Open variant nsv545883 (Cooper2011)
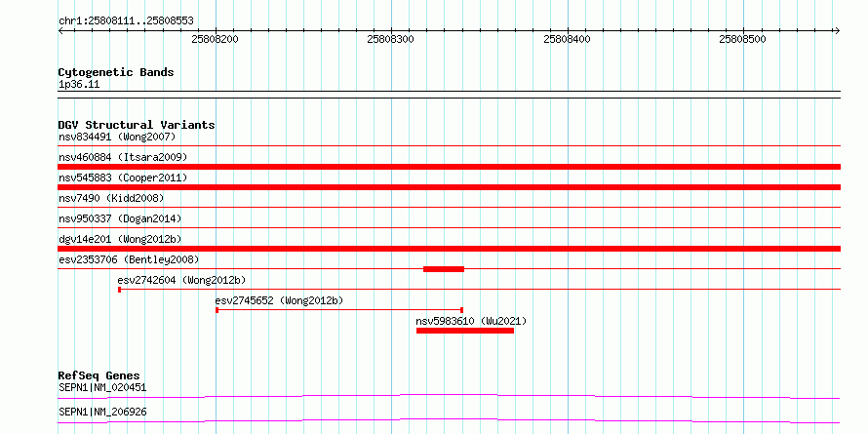Screen dimensions: 868x434 point(123,178)
